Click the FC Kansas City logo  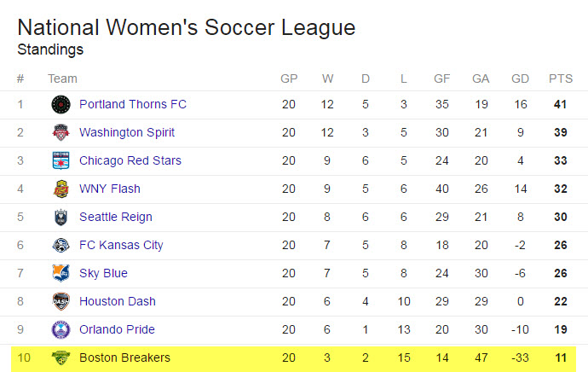click(x=61, y=245)
